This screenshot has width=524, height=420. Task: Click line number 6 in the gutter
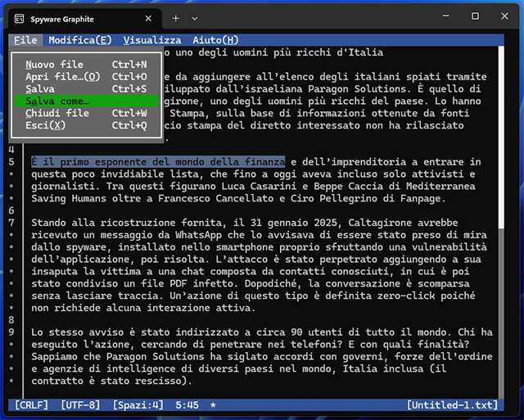[11, 210]
